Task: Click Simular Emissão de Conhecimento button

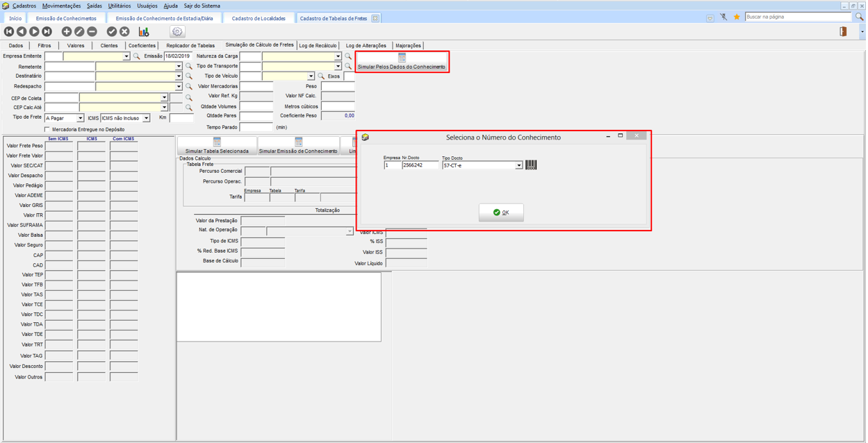Action: click(x=298, y=146)
